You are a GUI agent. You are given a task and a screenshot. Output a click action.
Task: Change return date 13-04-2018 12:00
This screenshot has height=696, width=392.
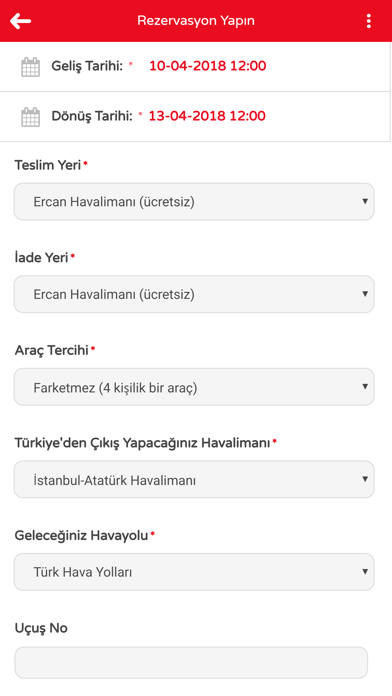click(x=207, y=116)
